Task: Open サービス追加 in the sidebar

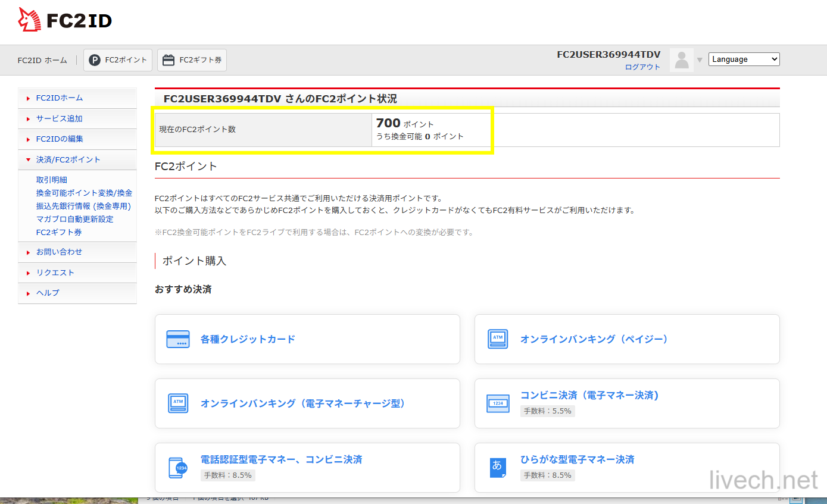Action: (59, 118)
